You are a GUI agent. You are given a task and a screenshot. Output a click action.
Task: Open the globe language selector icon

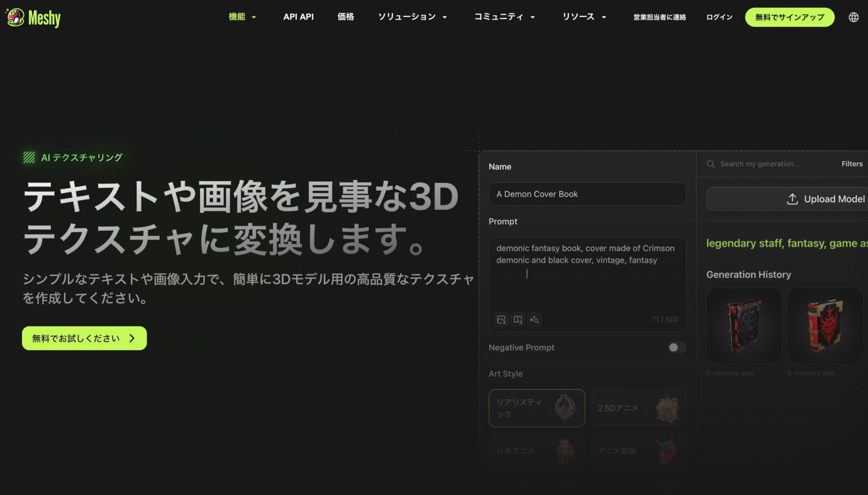[x=853, y=17]
